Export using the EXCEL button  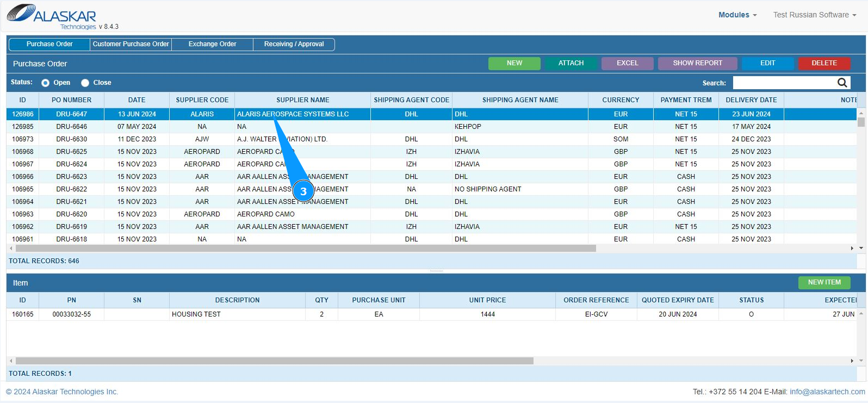627,63
